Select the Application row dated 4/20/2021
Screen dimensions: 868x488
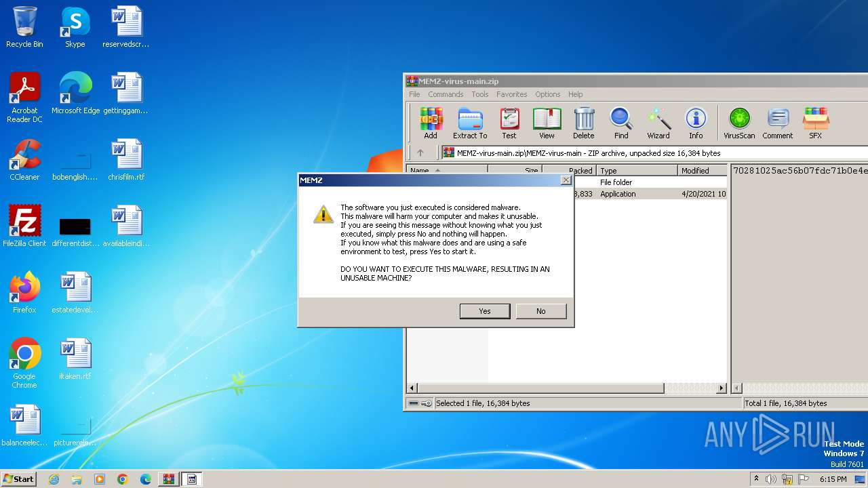(x=650, y=194)
